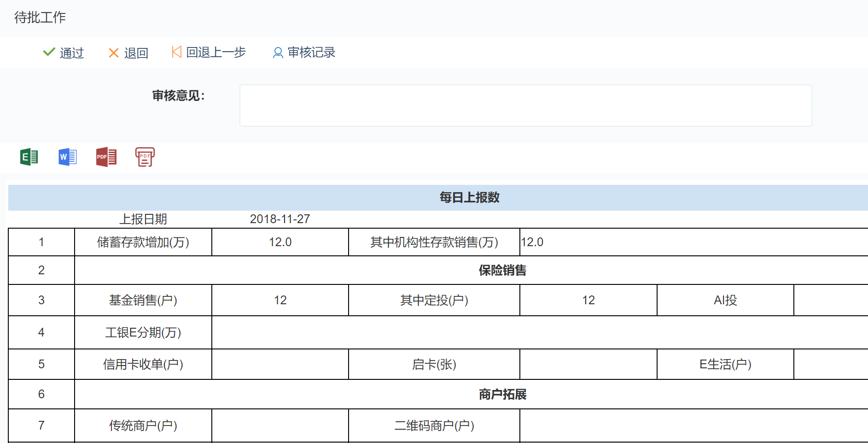Click the 其中定投(户) cell

pyautogui.click(x=434, y=300)
